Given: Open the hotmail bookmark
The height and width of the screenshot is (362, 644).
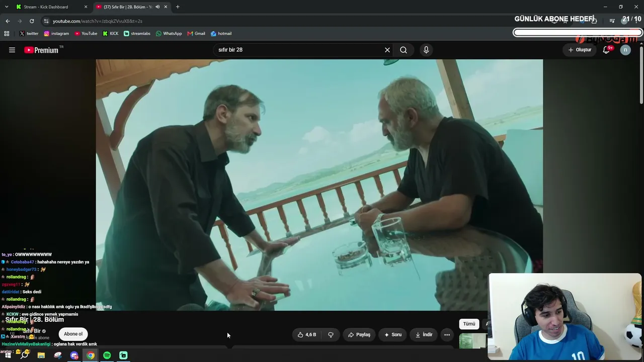Looking at the screenshot, I should click(x=221, y=34).
